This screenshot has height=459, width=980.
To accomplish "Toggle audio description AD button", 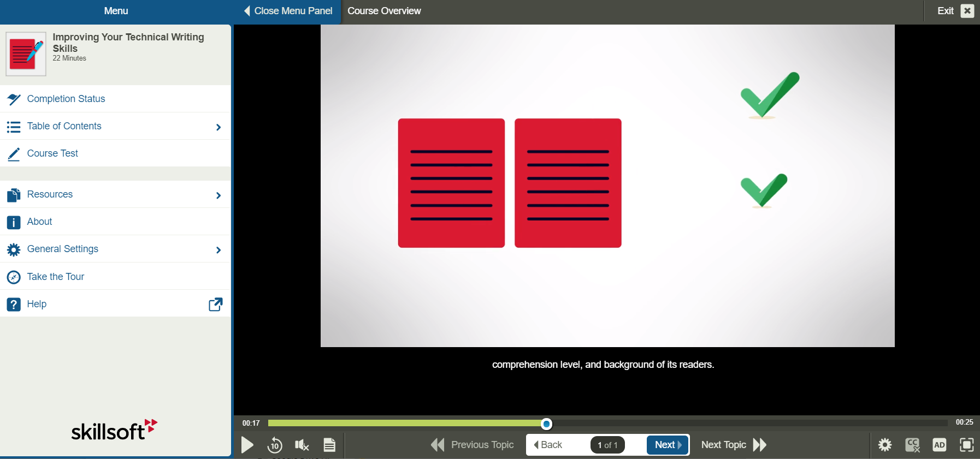I will tap(940, 445).
